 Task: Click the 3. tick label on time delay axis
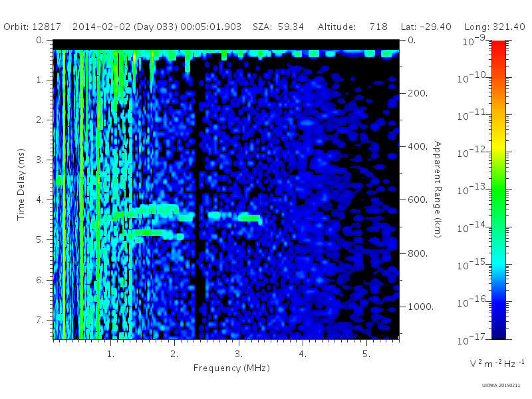coord(41,160)
